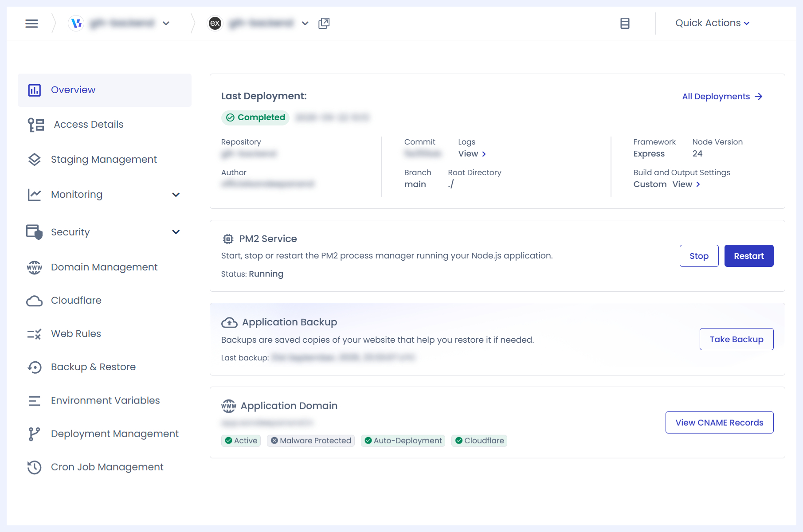Click the PM2 Service chip icon
803x532 pixels.
point(228,239)
